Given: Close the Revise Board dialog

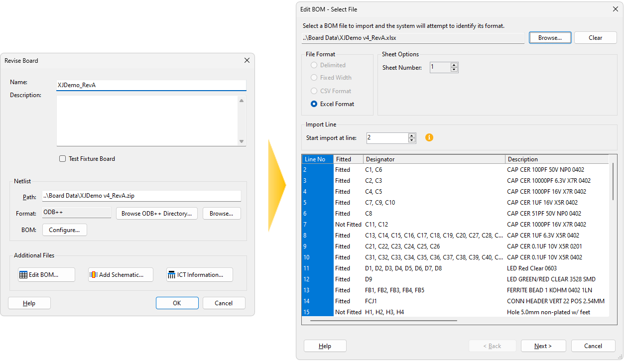Looking at the screenshot, I should [247, 60].
